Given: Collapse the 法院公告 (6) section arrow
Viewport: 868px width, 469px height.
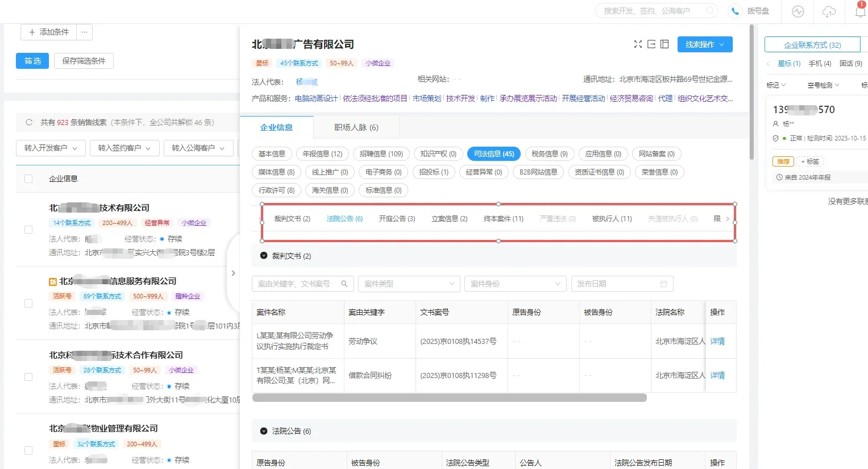Looking at the screenshot, I should tap(264, 431).
